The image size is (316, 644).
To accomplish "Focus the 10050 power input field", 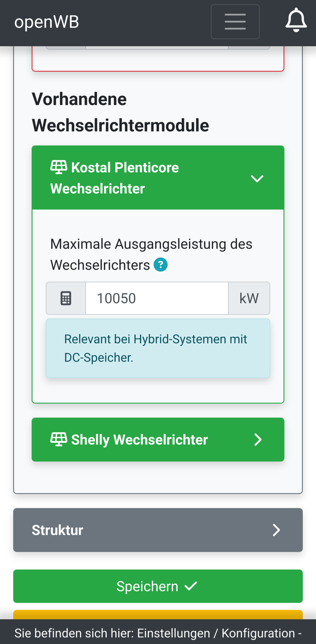I will 157,298.
